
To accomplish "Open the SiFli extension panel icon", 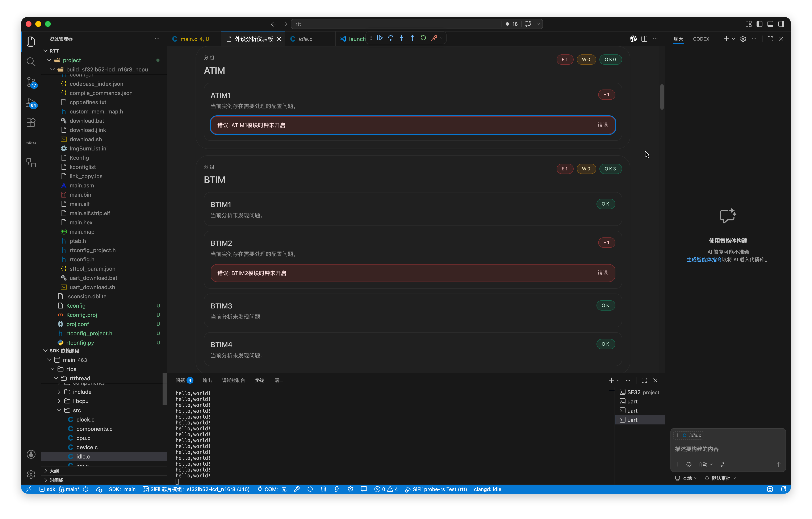I will coord(31,142).
